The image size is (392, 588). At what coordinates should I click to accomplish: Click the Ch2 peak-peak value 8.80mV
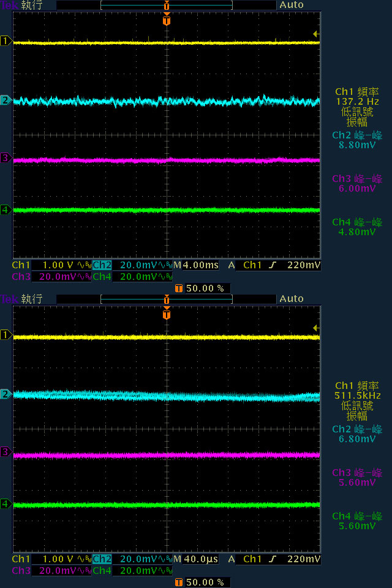[x=357, y=145]
